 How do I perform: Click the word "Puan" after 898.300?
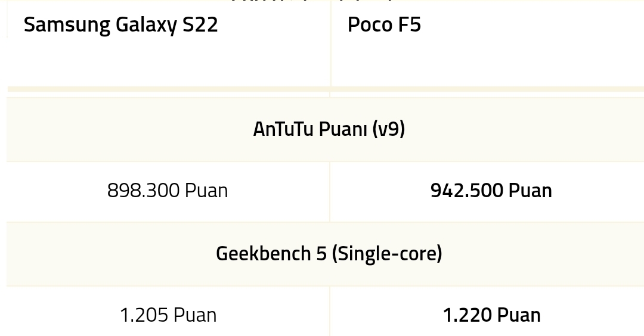coord(206,191)
